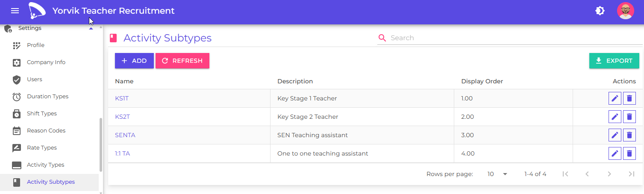Click the magnifier search icon
Screen dimensions: 644x194
click(382, 38)
